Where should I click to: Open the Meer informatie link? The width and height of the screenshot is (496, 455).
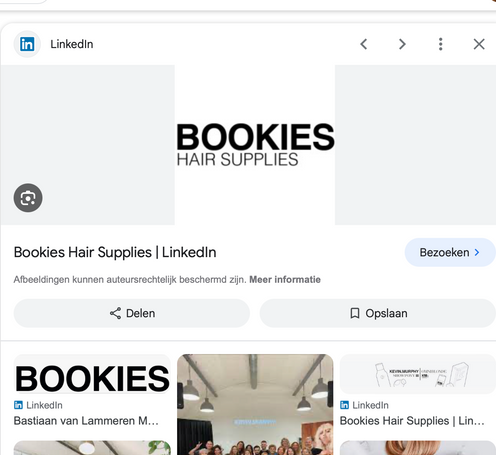[285, 279]
